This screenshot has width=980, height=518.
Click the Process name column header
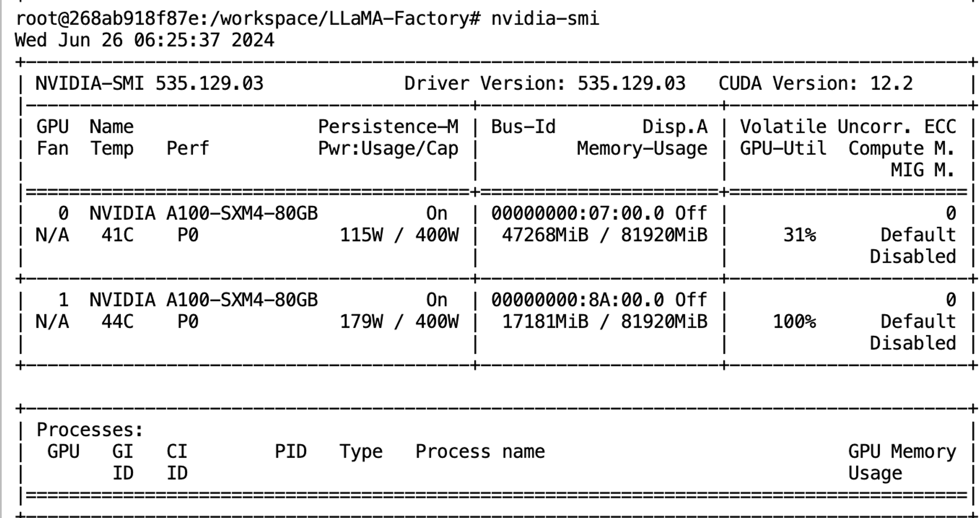pyautogui.click(x=480, y=451)
